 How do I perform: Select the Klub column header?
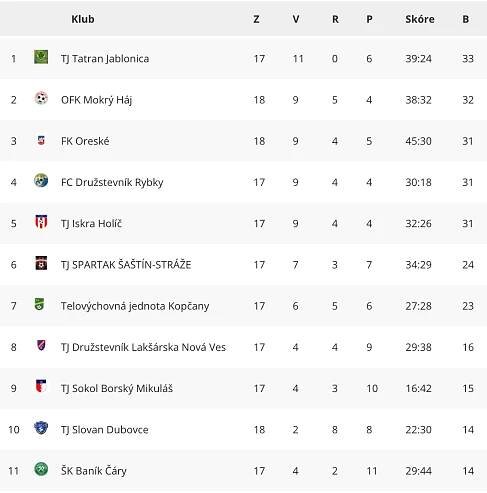83,19
